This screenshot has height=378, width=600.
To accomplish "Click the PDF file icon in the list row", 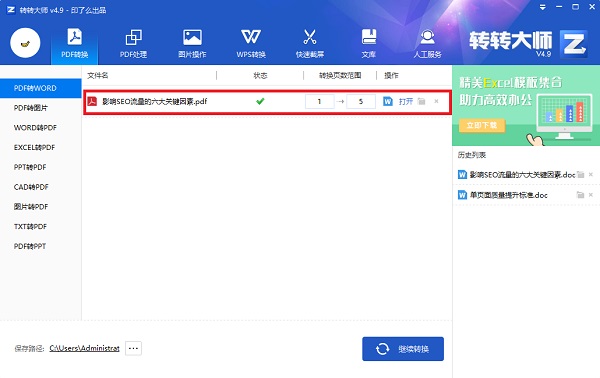I will pos(92,101).
